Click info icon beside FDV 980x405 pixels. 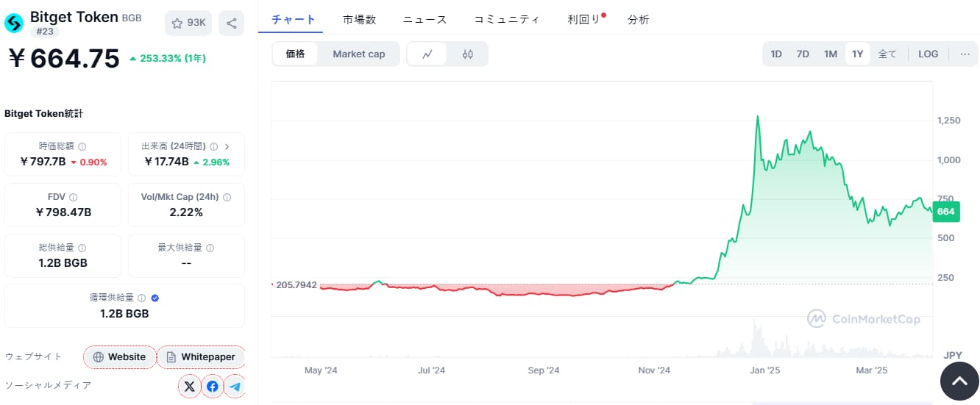(74, 197)
